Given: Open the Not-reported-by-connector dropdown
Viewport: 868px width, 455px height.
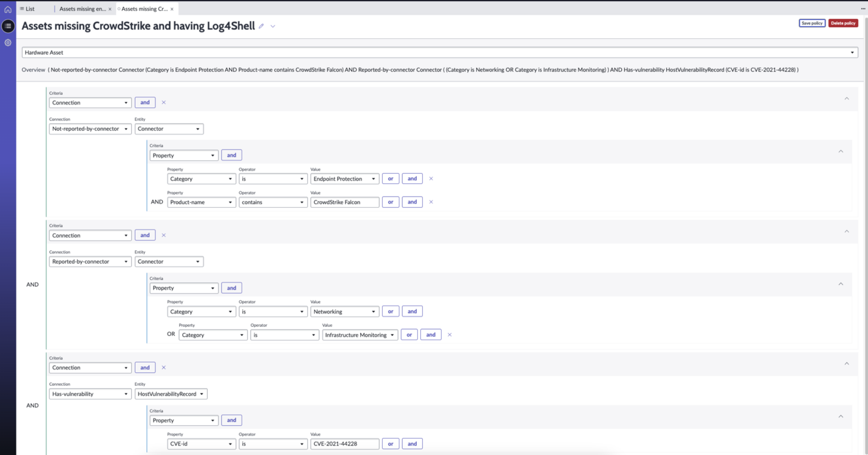Looking at the screenshot, I should 90,129.
